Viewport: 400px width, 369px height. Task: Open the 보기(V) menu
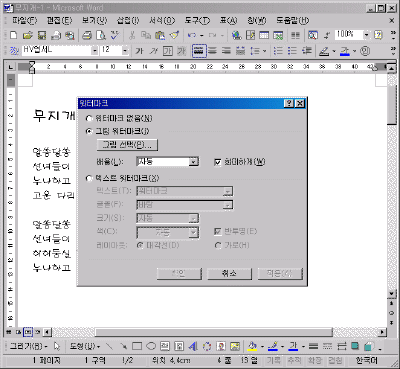94,21
